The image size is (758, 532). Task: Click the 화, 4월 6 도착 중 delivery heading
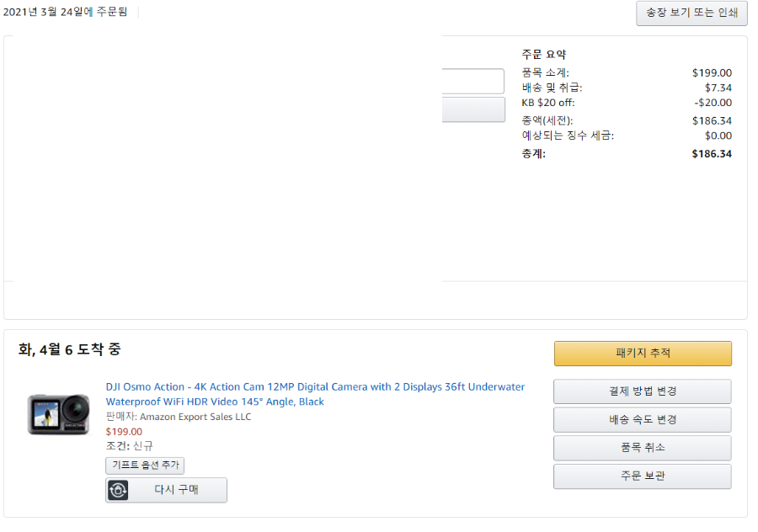(x=70, y=349)
